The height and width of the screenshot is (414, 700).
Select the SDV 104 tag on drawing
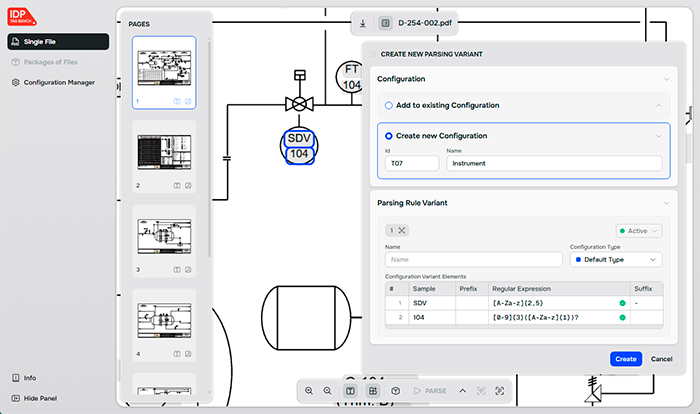pos(299,146)
